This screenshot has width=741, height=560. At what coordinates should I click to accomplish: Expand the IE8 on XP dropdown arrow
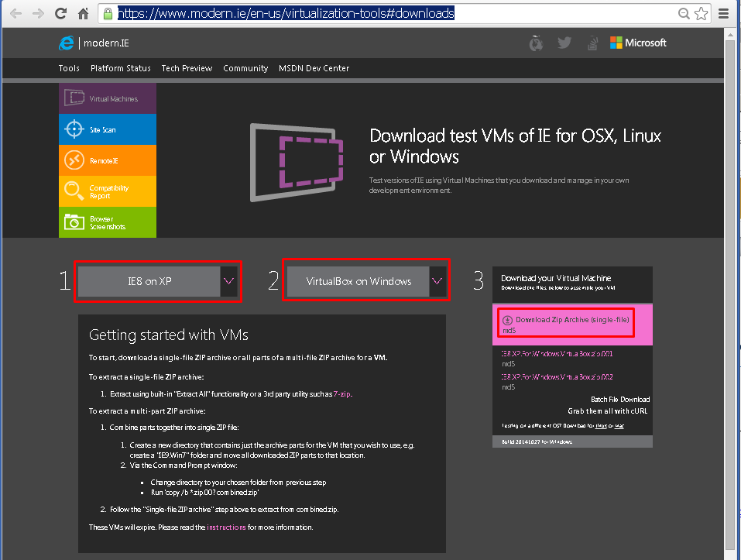coord(228,281)
